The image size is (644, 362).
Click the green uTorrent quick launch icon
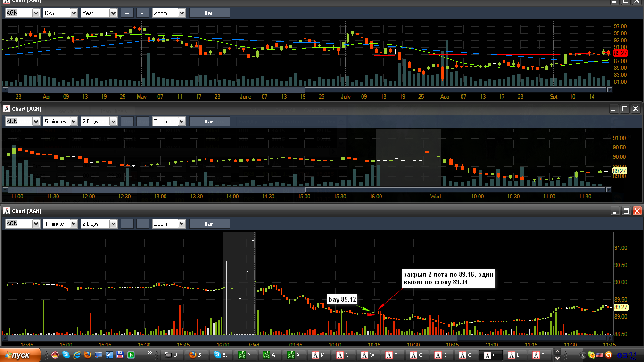pyautogui.click(x=131, y=355)
